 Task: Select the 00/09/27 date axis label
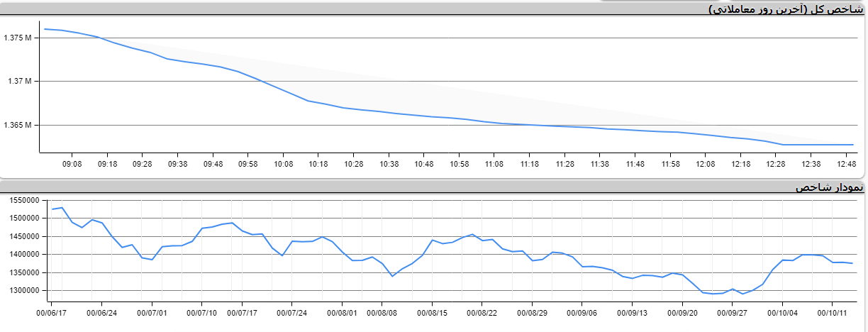[x=733, y=312]
